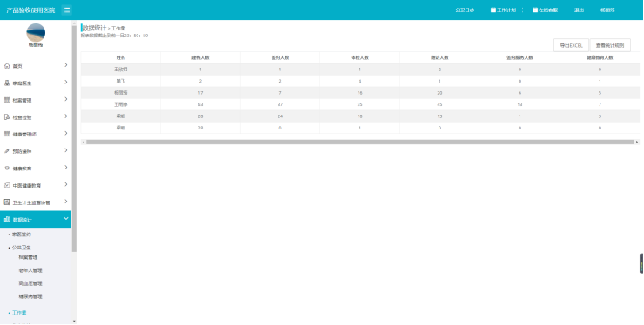Click the cell with value 45
The height and width of the screenshot is (325, 644).
pos(439,104)
